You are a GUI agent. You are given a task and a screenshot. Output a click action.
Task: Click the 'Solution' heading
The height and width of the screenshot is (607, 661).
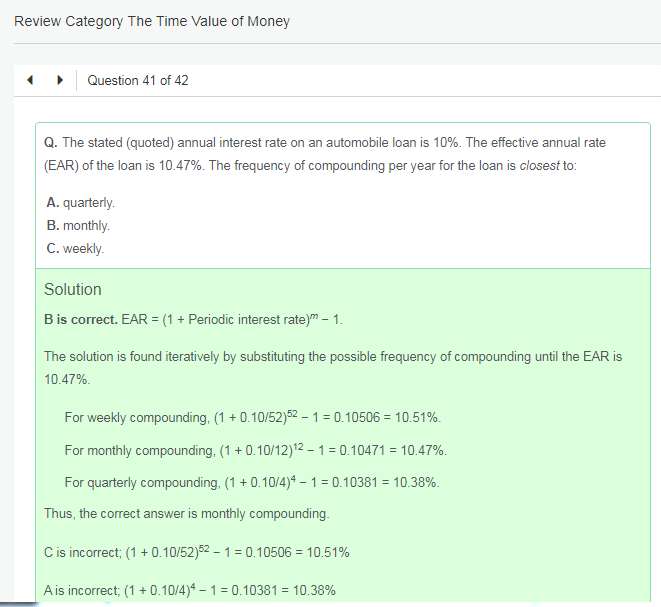(x=73, y=289)
